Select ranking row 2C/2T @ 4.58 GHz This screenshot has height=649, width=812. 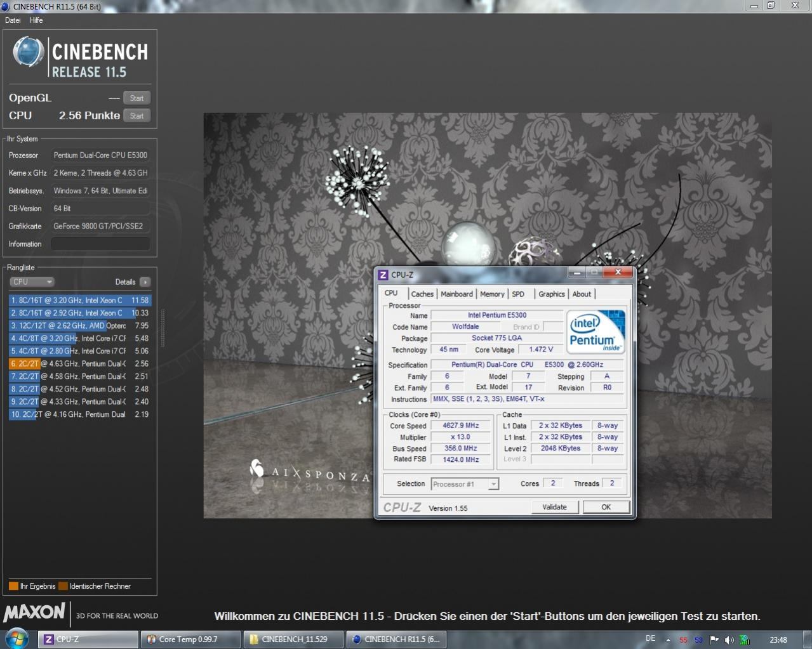pyautogui.click(x=80, y=376)
